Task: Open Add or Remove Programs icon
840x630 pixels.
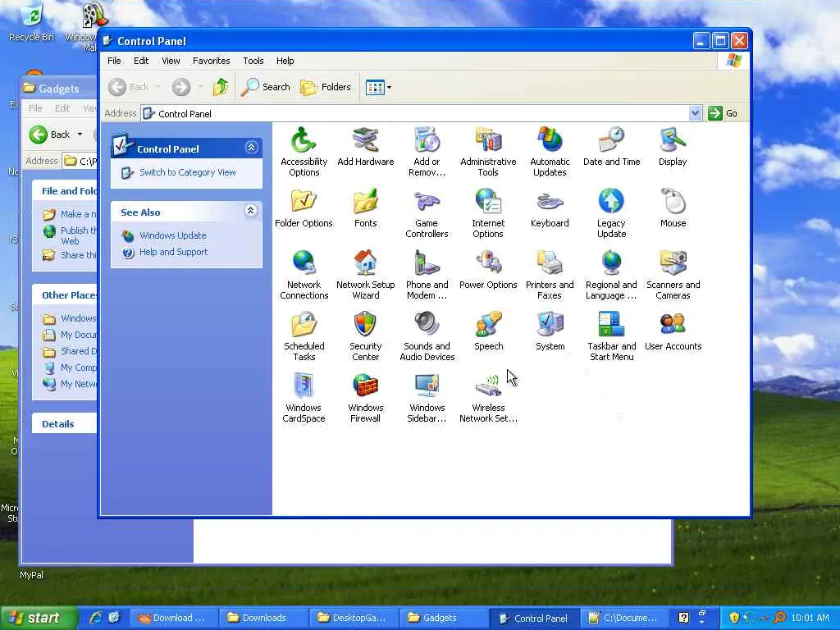Action: coord(427,152)
